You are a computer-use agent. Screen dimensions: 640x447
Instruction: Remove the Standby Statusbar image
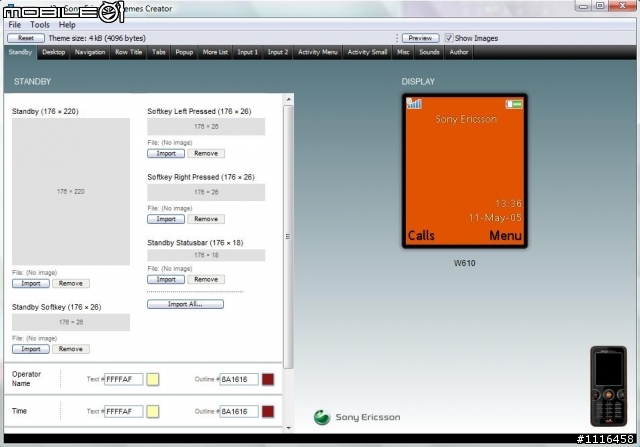(x=206, y=280)
